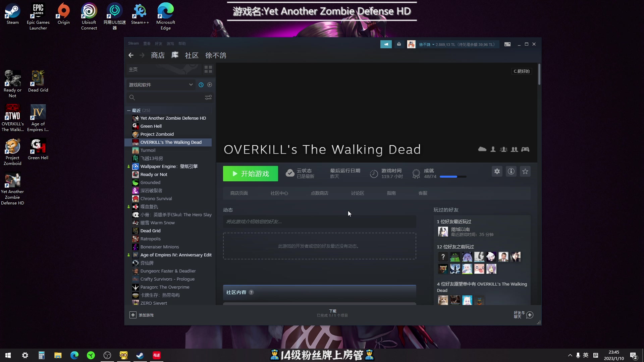Open Steam++ desktop shortcut
The width and height of the screenshot is (644, 362).
tap(140, 14)
